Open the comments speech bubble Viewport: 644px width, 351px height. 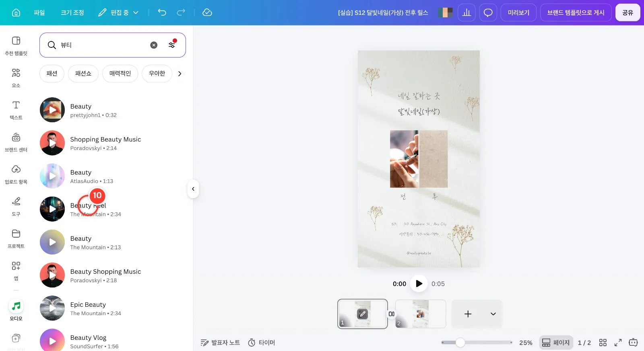[488, 12]
